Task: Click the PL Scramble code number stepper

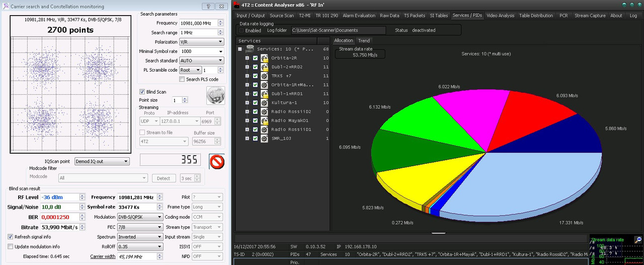Action: (221, 70)
